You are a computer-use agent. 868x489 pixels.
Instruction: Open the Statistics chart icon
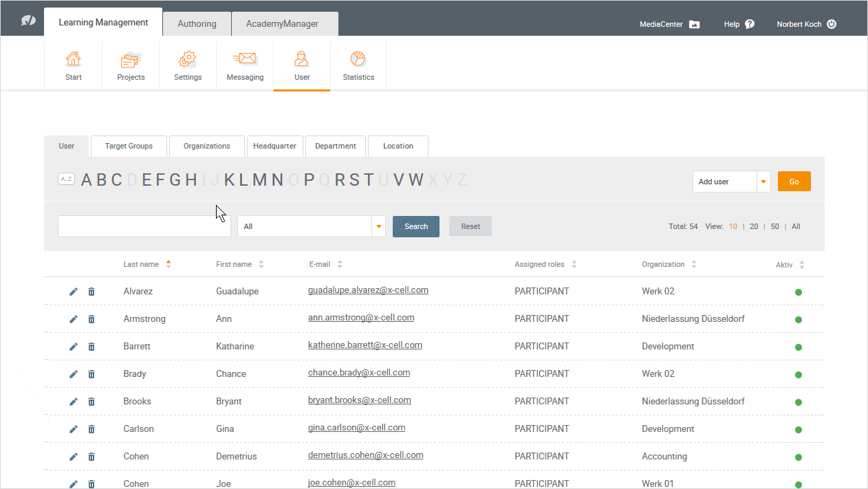358,60
